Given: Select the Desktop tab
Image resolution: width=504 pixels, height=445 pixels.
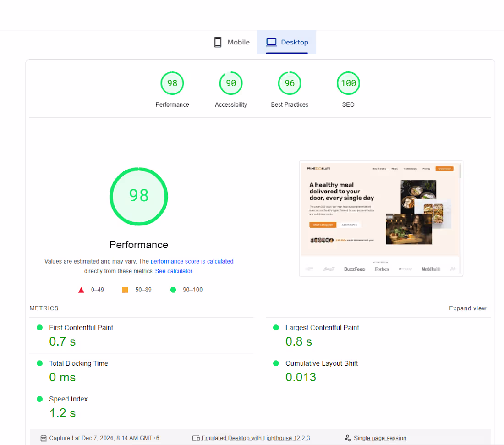Looking at the screenshot, I should pos(287,42).
